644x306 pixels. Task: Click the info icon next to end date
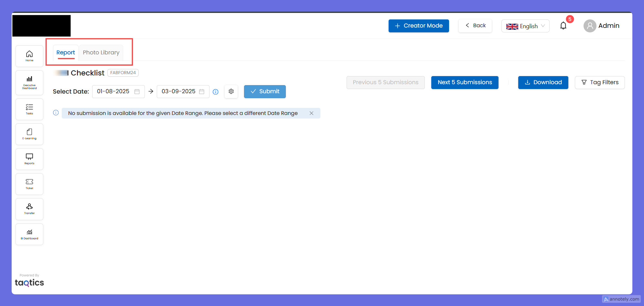216,92
